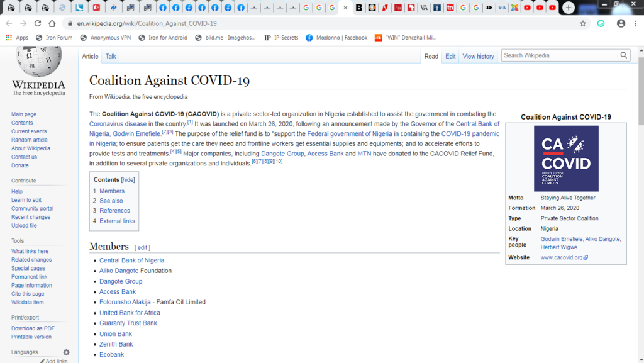Open a new tab with the plus button
Screen dimensions: 644x363
(x=569, y=8)
